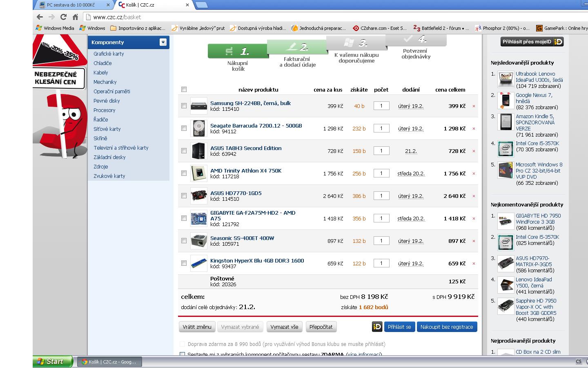This screenshot has width=588, height=368.
Task: Open the Windows Start button
Action: (53, 361)
